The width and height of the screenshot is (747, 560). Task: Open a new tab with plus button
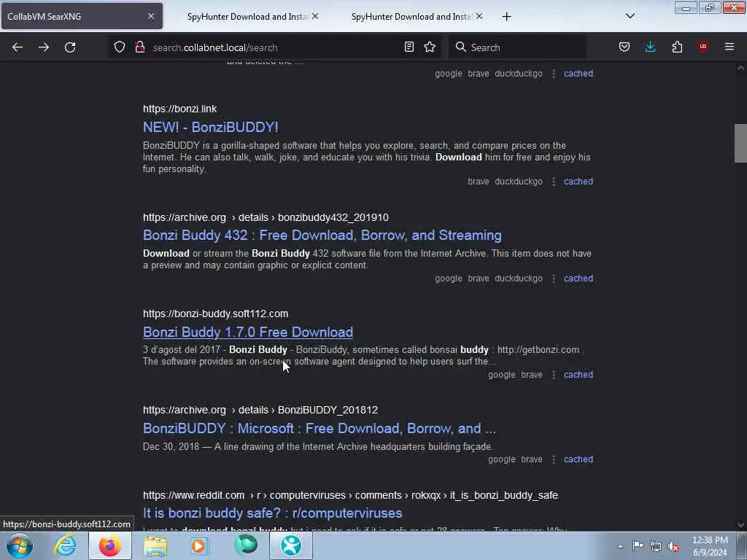point(506,17)
